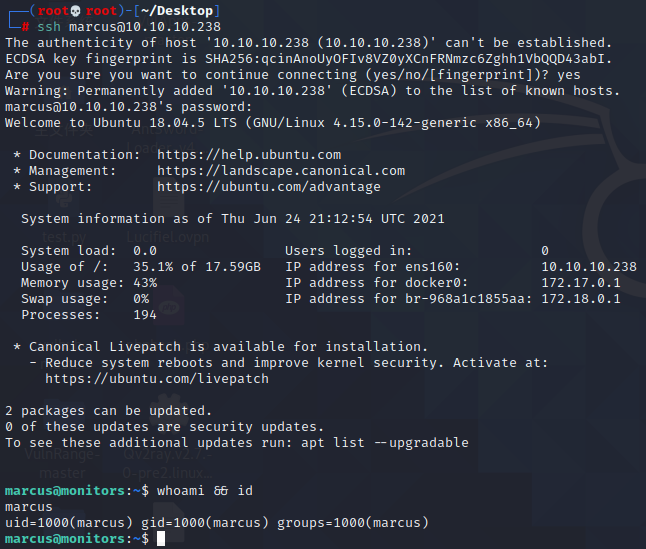Open the https://ubuntu.com/advantage support link
The height and width of the screenshot is (549, 646).
pos(269,187)
